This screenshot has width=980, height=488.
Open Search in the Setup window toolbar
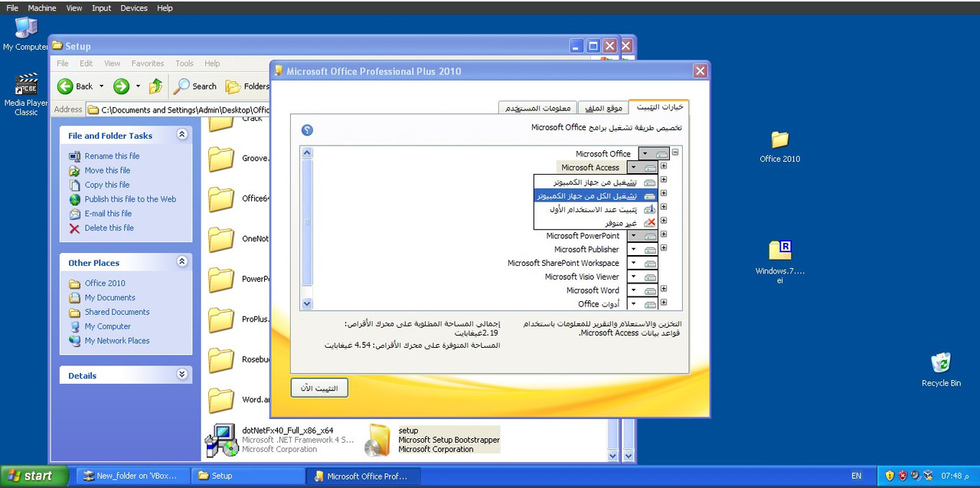pyautogui.click(x=195, y=87)
